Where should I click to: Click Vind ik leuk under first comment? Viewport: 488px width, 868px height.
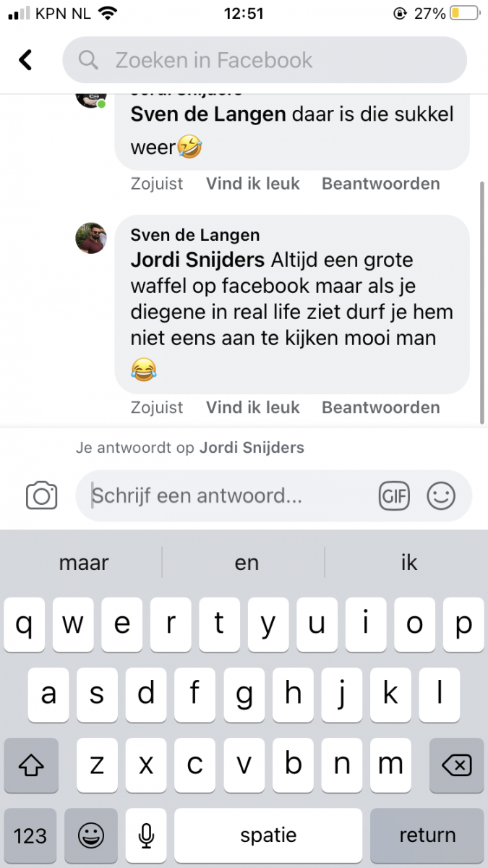[252, 184]
